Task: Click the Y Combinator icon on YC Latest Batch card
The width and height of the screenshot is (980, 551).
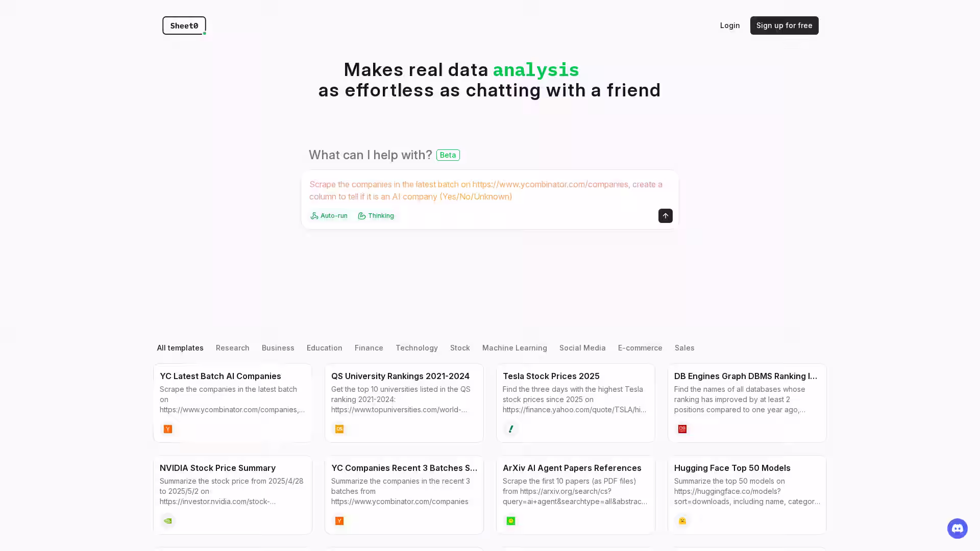Action: click(168, 429)
